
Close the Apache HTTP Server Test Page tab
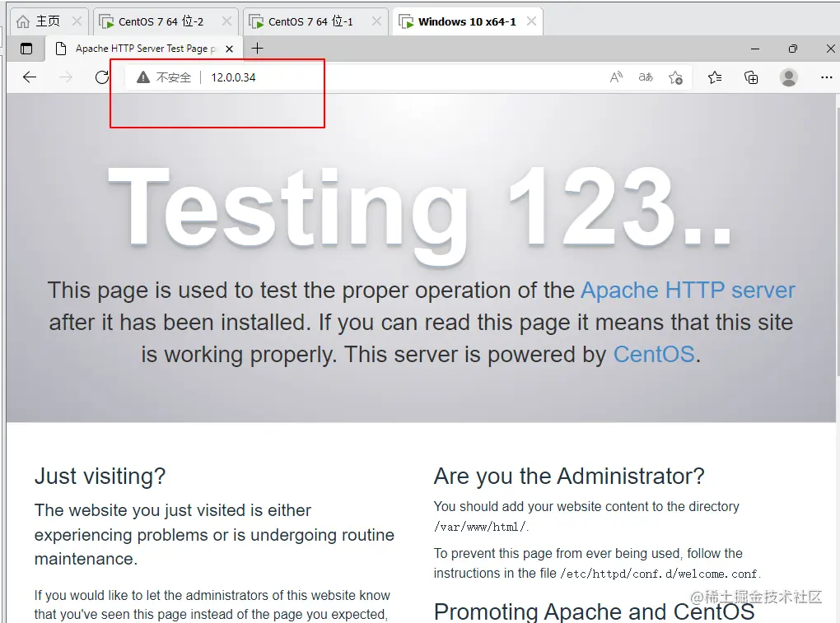[x=229, y=49]
